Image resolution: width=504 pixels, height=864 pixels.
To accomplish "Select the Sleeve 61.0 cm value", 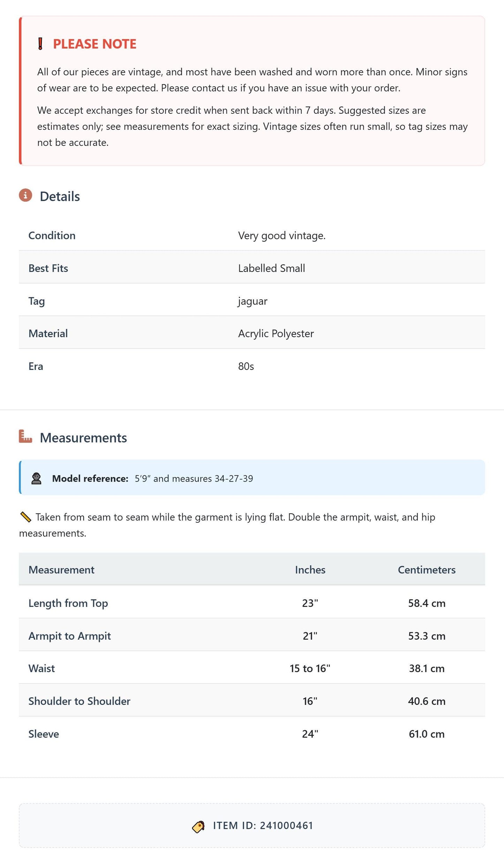I will click(427, 734).
